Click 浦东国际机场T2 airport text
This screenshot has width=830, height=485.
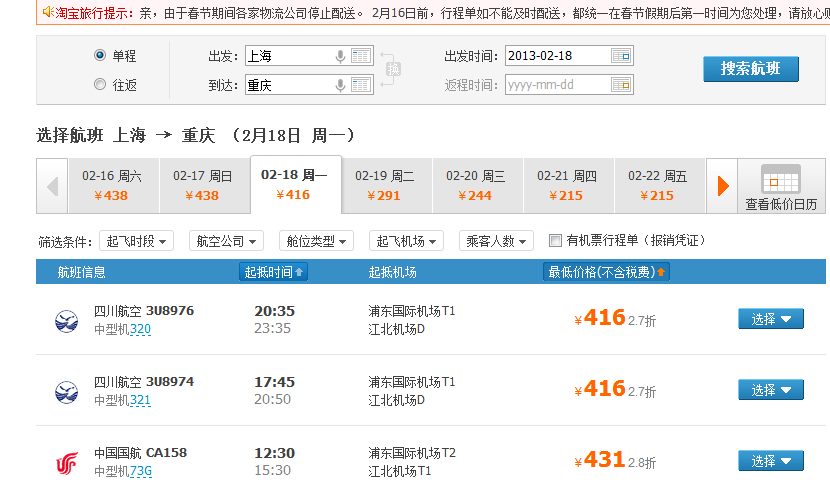click(412, 453)
